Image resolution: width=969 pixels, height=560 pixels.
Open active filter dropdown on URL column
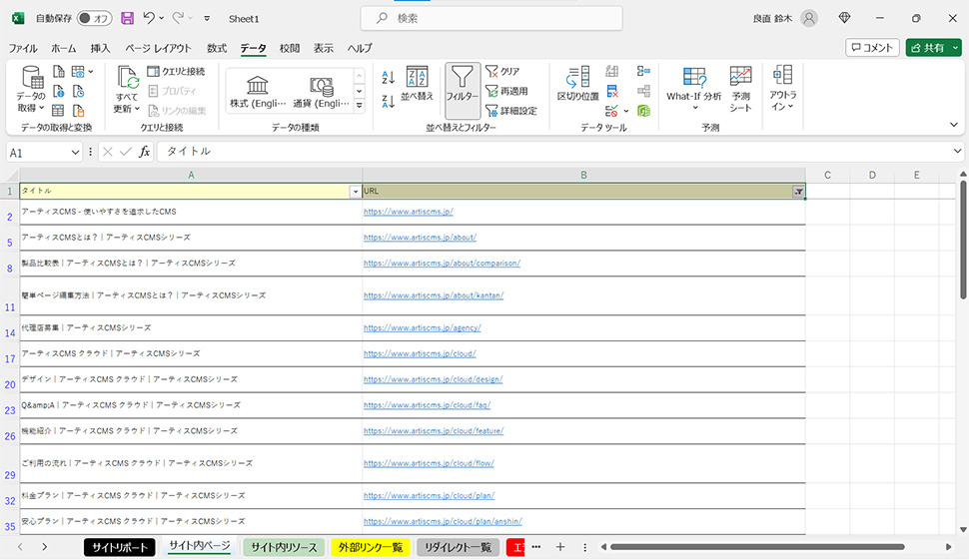[798, 192]
